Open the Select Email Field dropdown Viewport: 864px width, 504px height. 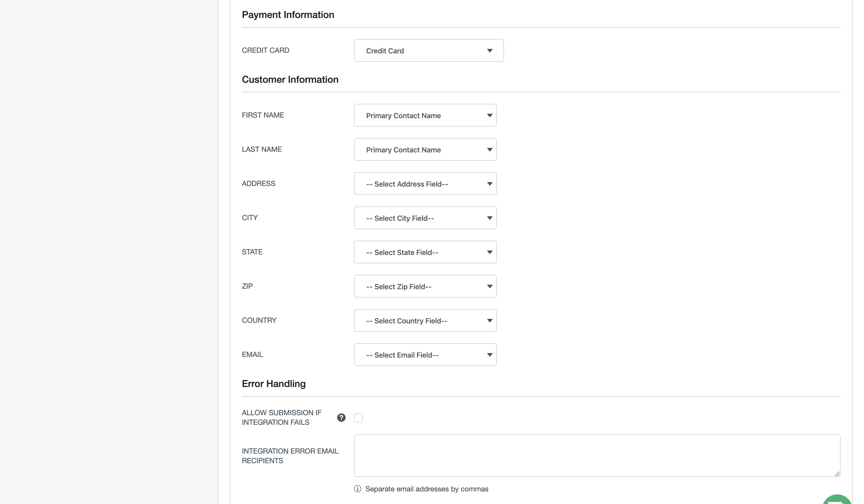coord(425,355)
